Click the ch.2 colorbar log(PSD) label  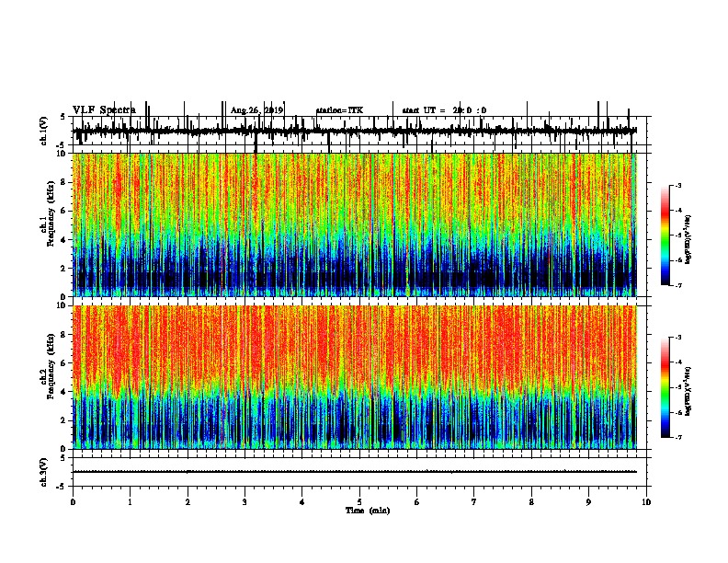688,392
